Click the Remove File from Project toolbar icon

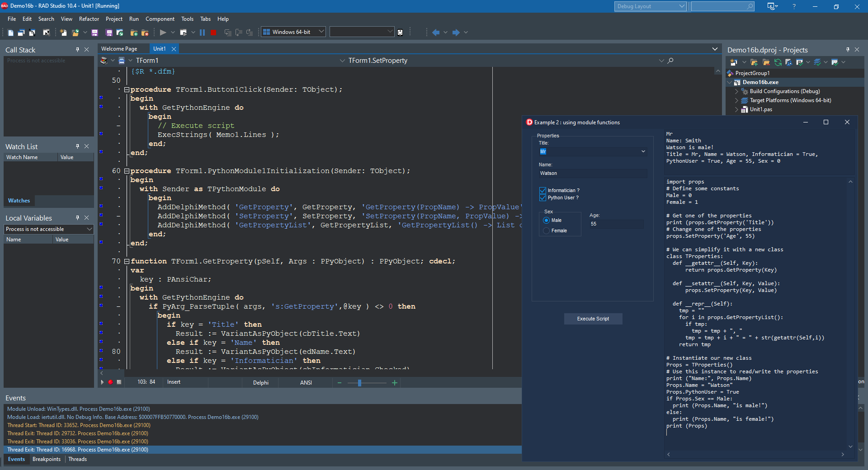click(x=145, y=33)
